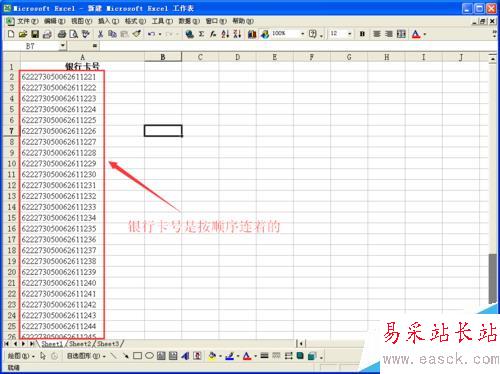Image resolution: width=500 pixels, height=374 pixels.
Task: Open the Tools (工具) menu
Action: 162,21
